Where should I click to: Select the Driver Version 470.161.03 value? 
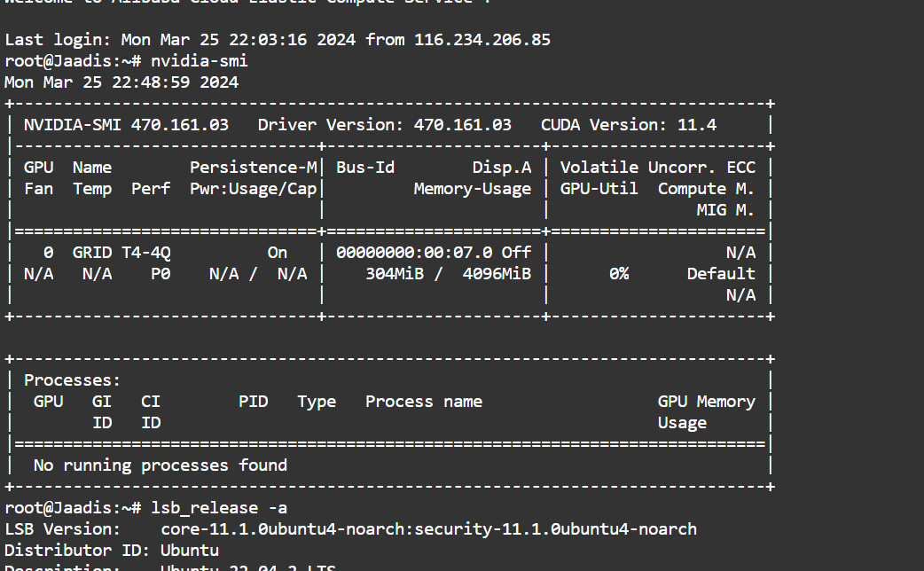tap(462, 125)
